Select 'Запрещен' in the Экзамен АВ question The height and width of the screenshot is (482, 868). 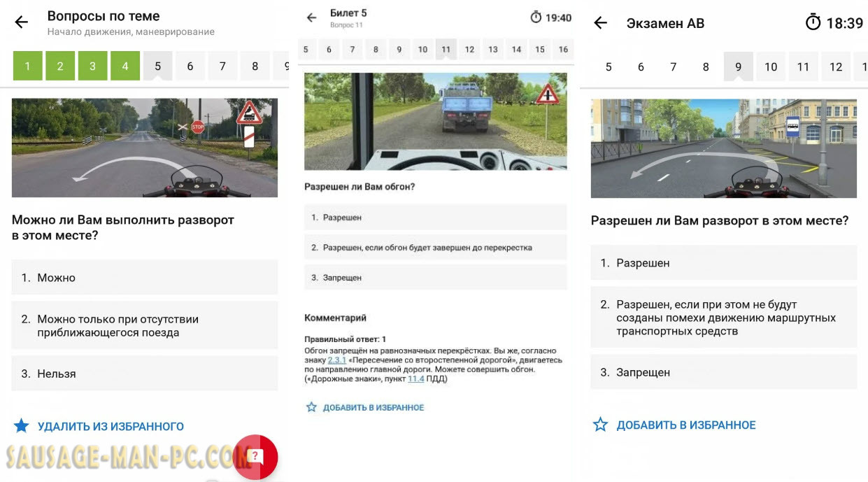pyautogui.click(x=723, y=373)
